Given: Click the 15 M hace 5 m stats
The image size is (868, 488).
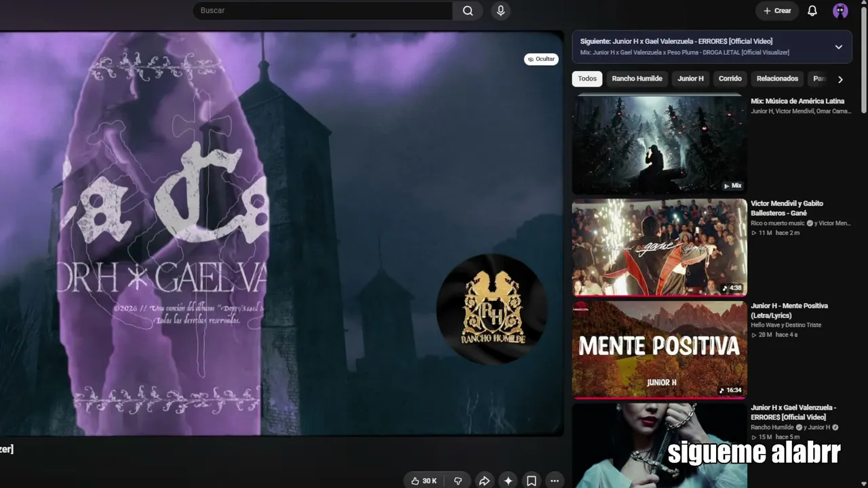Looking at the screenshot, I should [x=775, y=437].
